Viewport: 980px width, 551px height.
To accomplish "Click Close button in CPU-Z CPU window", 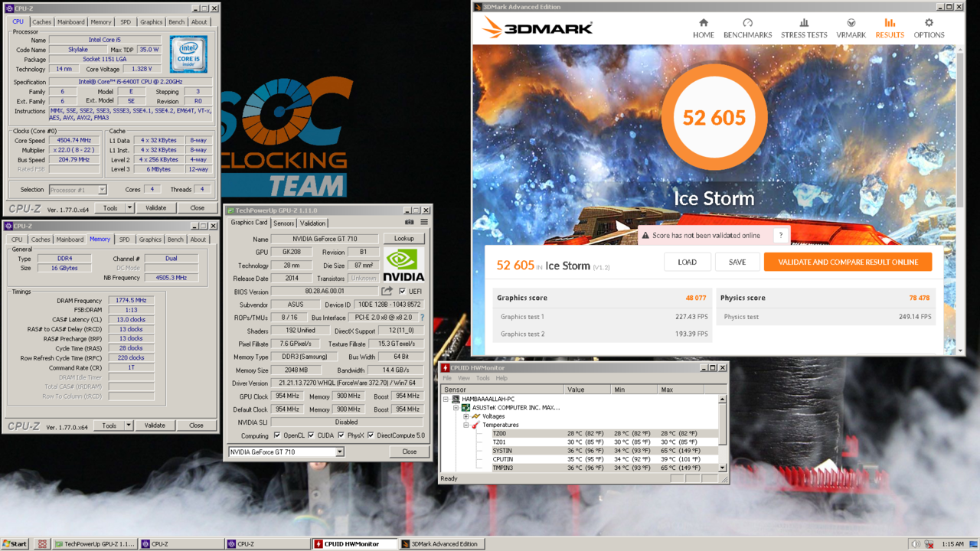I will [197, 208].
